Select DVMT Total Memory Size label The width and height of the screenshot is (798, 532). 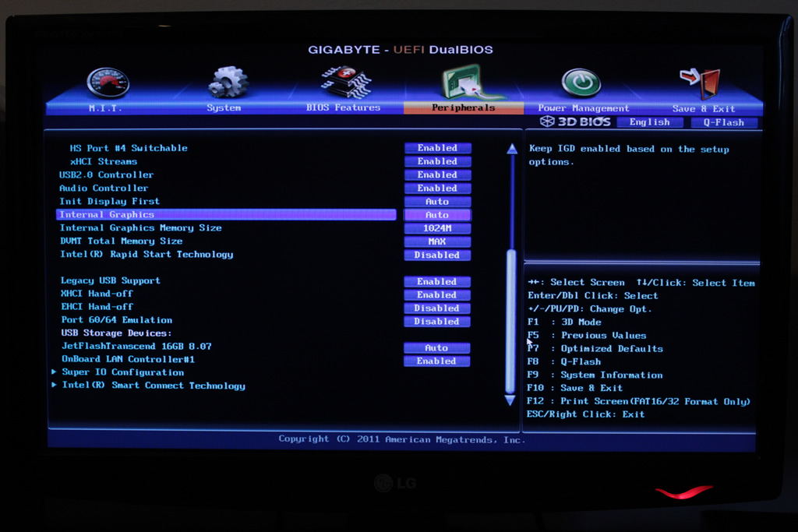coord(121,241)
